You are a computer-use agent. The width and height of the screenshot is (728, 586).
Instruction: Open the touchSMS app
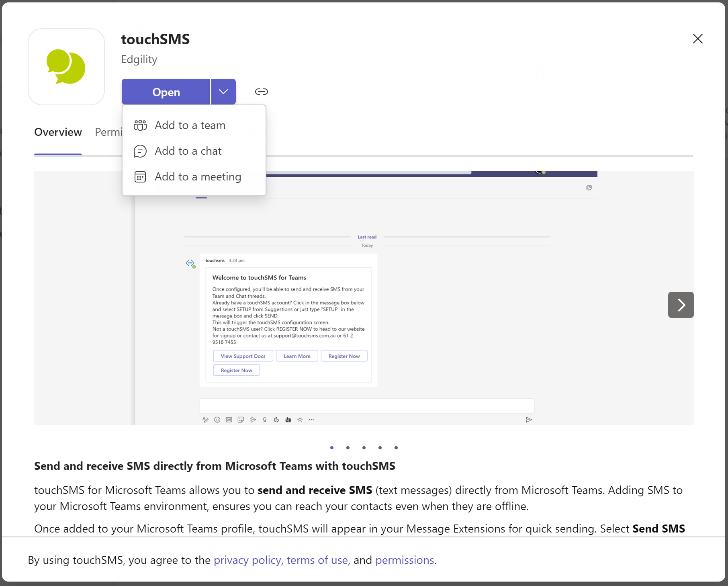[x=166, y=92]
